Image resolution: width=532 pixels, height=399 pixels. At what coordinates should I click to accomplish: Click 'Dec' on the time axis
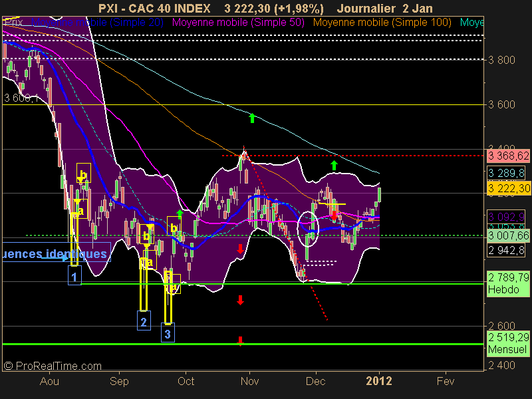(x=315, y=381)
